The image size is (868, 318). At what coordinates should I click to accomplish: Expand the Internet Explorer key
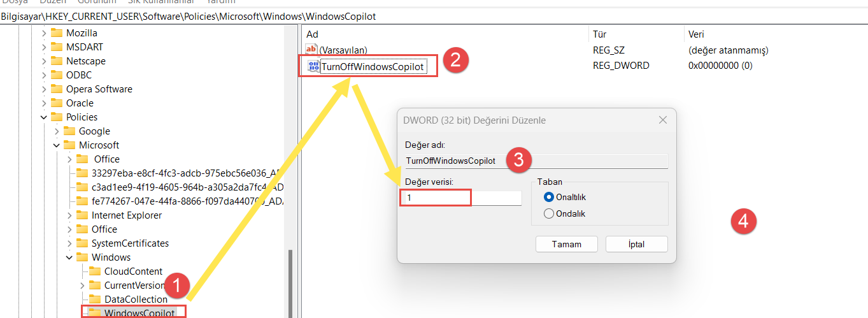click(69, 215)
